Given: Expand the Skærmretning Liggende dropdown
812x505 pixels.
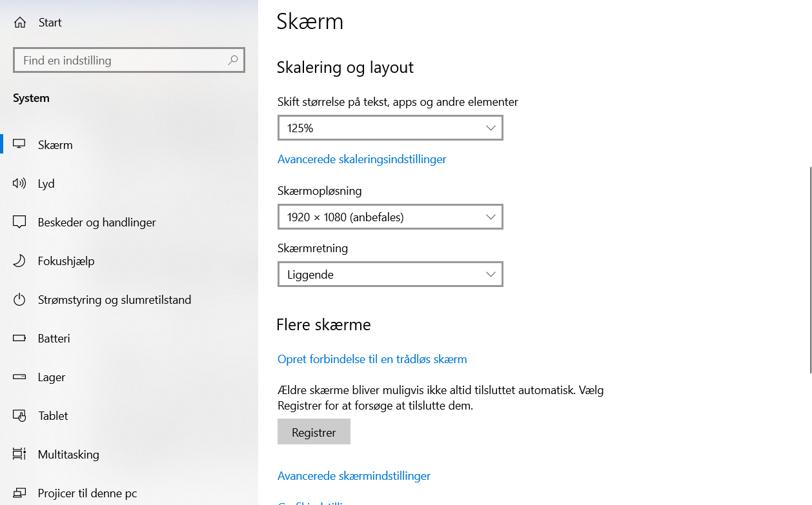Looking at the screenshot, I should click(x=390, y=274).
